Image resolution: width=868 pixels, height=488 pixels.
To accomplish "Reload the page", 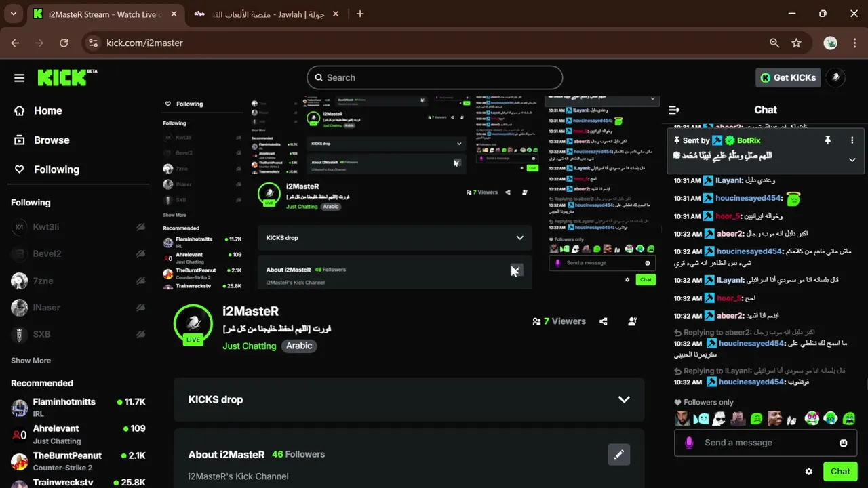I will tap(64, 43).
